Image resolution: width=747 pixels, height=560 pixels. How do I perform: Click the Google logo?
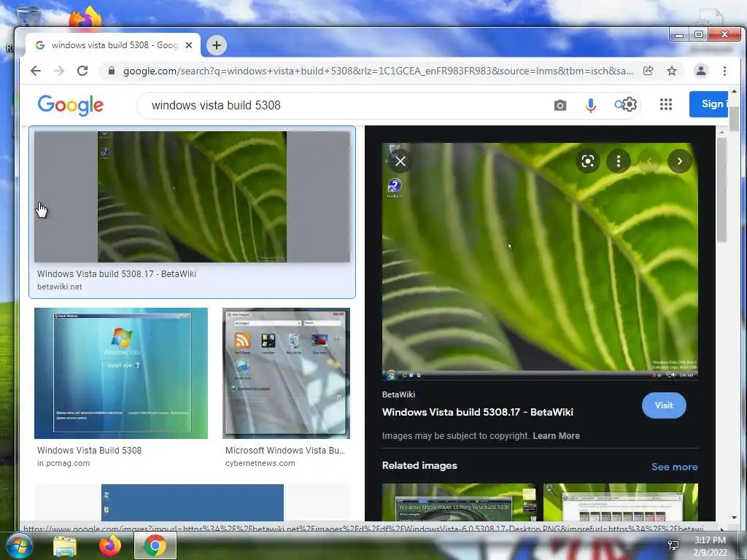click(71, 105)
